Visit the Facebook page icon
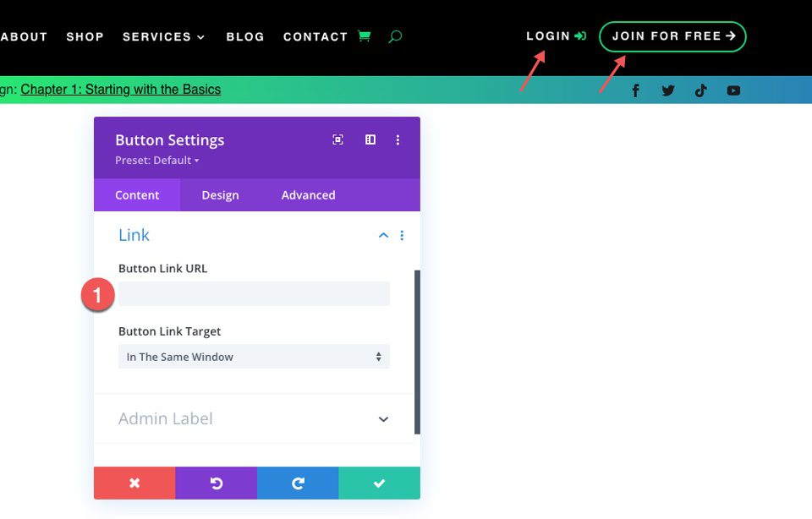This screenshot has height=519, width=812. [635, 90]
